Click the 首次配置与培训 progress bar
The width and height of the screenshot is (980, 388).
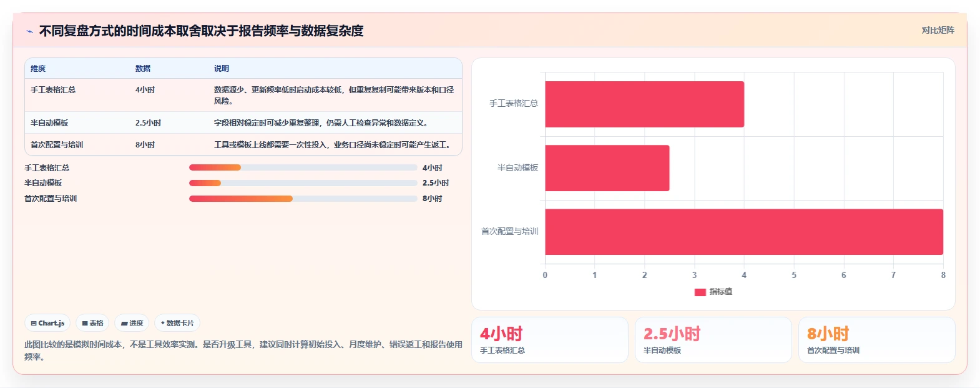303,199
